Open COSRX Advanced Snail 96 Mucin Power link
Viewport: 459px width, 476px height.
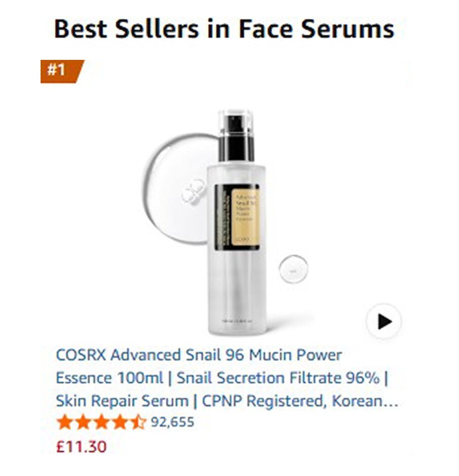click(199, 355)
